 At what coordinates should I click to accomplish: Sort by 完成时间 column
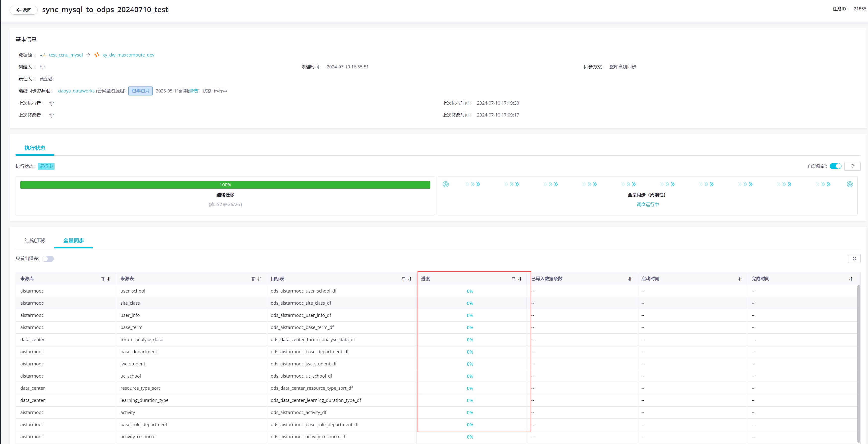[850, 279]
